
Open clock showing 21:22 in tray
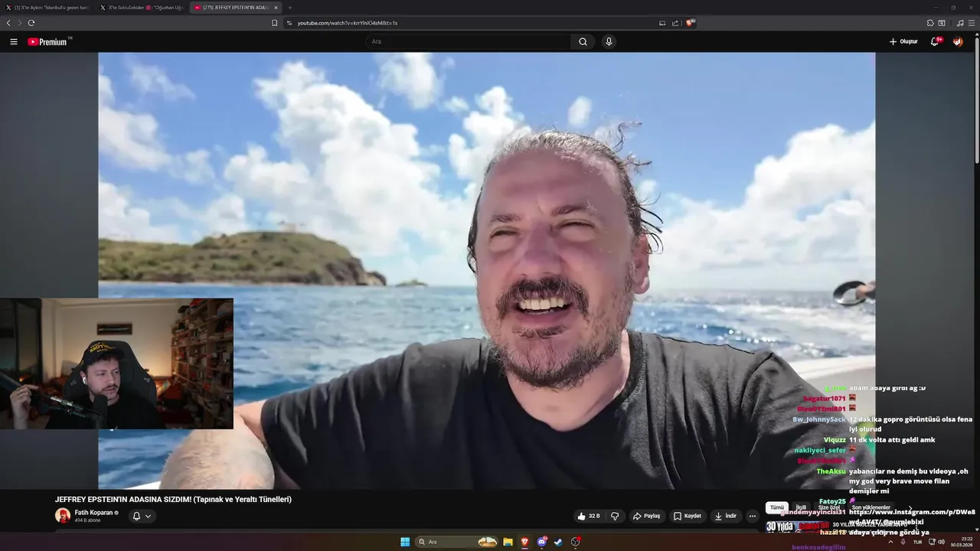coord(962,542)
